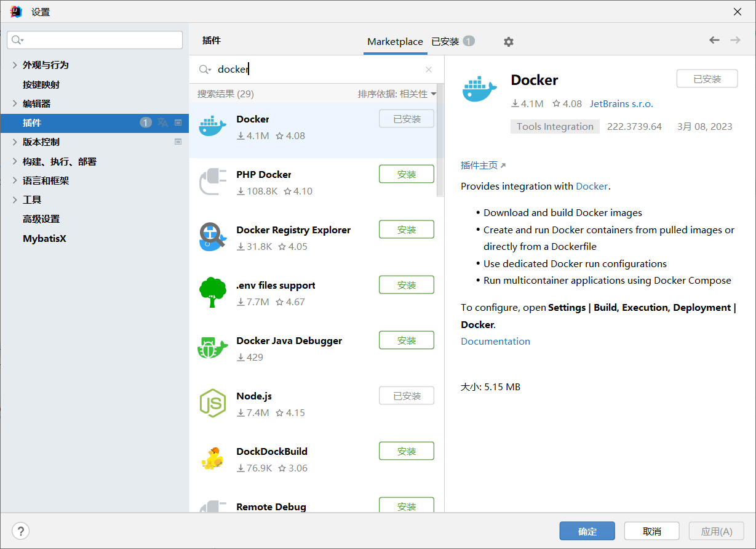The height and width of the screenshot is (549, 756).
Task: Click the Docker Registry Explorer icon
Action: pyautogui.click(x=212, y=237)
